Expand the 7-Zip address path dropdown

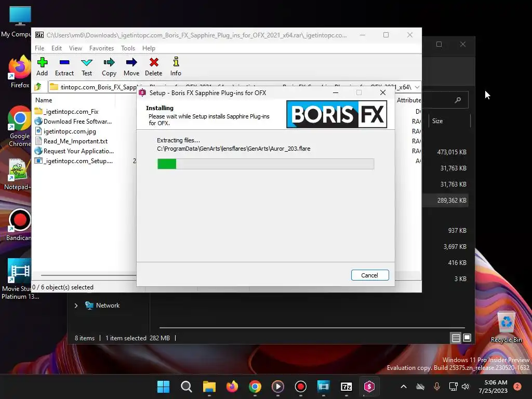click(x=417, y=87)
